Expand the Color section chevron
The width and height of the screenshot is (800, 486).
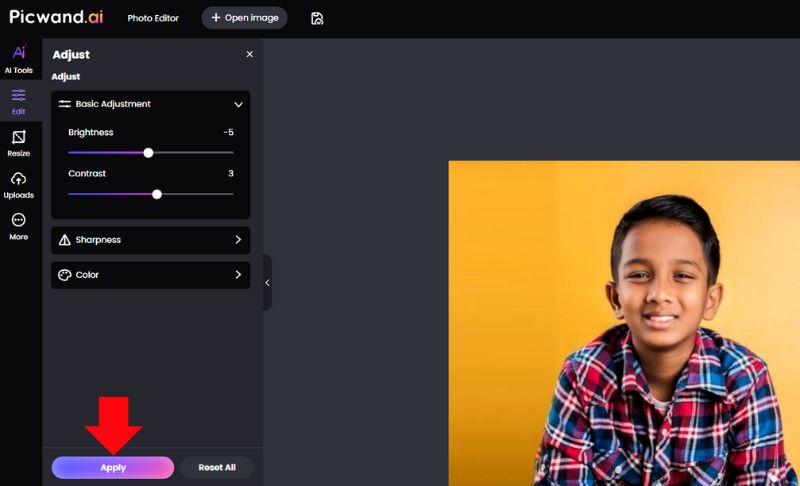click(x=238, y=275)
